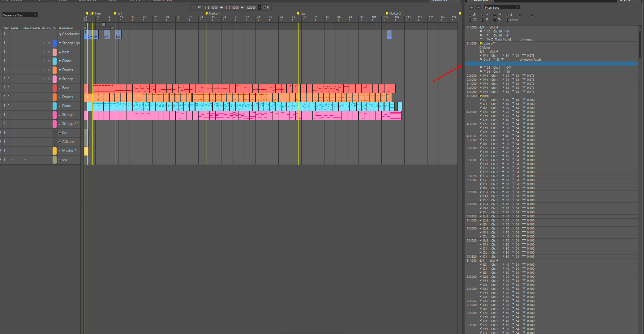Click the selection end value 117|1|000
Viewport: 644px width, 334px height.
point(232,7)
